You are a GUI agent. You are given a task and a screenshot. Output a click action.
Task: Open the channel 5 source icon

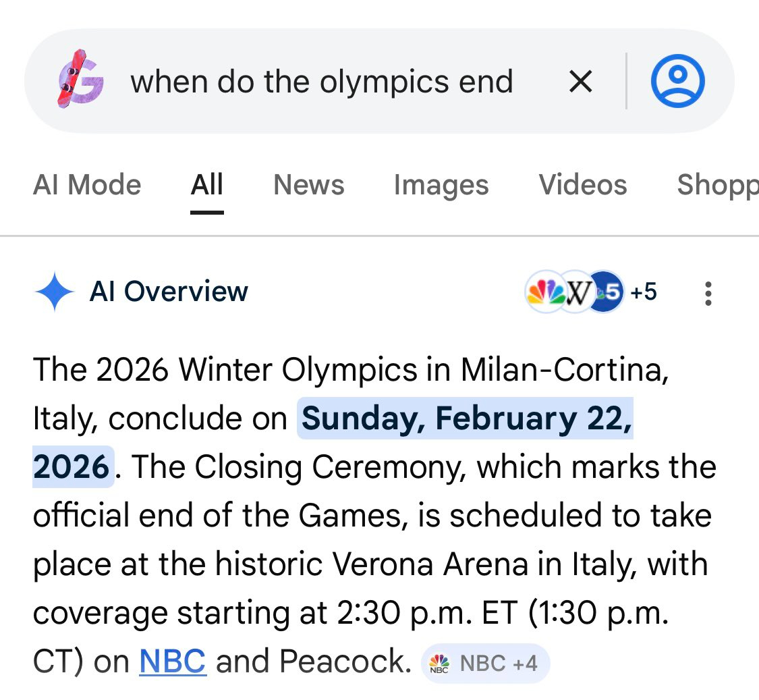tap(608, 292)
